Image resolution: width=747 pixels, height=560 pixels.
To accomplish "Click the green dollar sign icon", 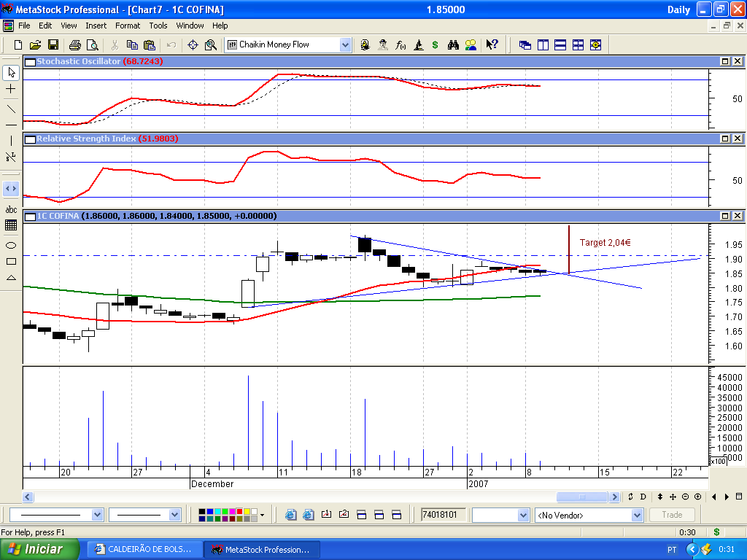I will click(436, 44).
